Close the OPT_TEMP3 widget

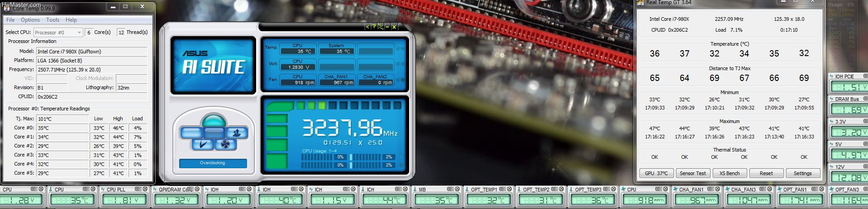coord(613,189)
